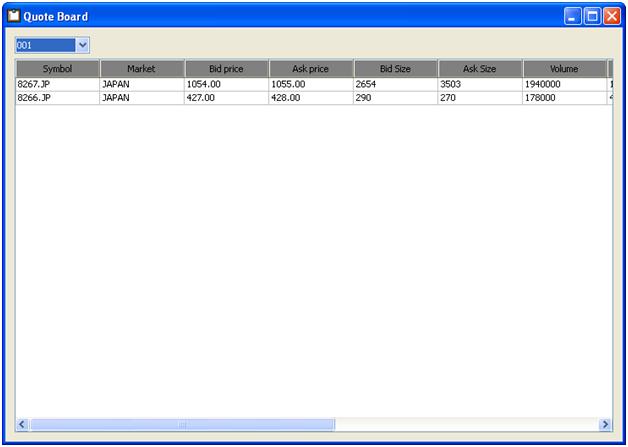Image resolution: width=628 pixels, height=447 pixels.
Task: Click inside the 001 selection field
Action: coord(44,45)
